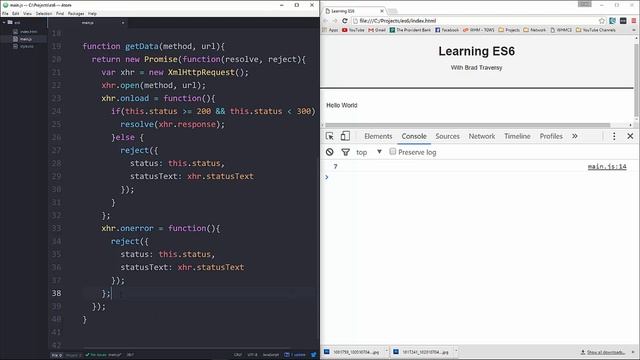Select main.js in Atom tree view

click(x=23, y=39)
